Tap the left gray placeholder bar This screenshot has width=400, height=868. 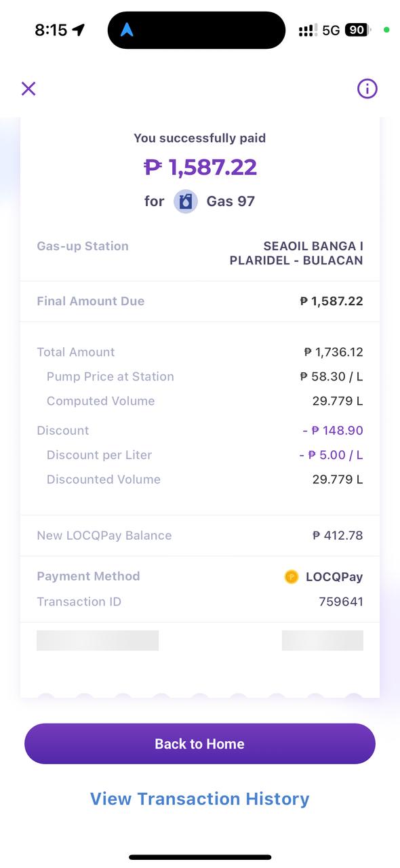pos(98,641)
